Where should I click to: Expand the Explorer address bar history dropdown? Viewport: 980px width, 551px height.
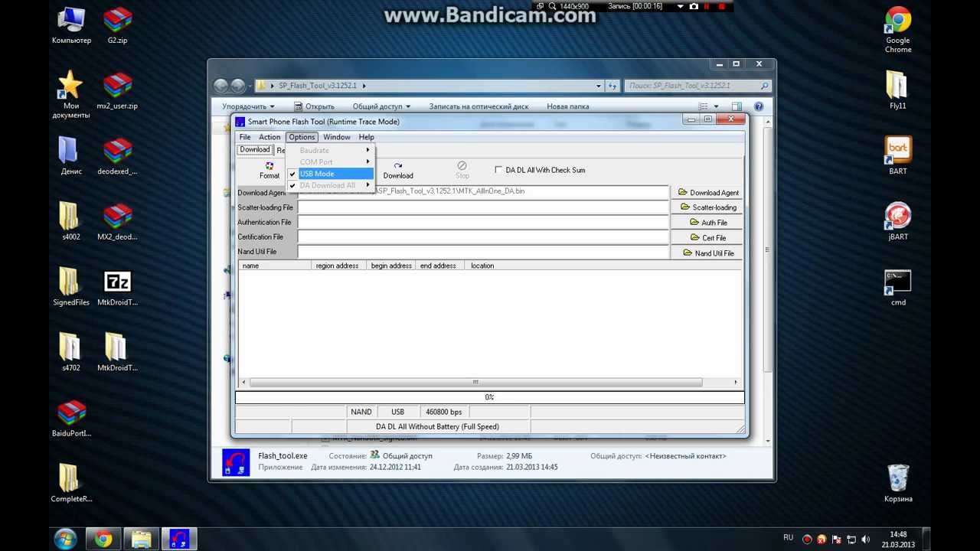pyautogui.click(x=599, y=86)
